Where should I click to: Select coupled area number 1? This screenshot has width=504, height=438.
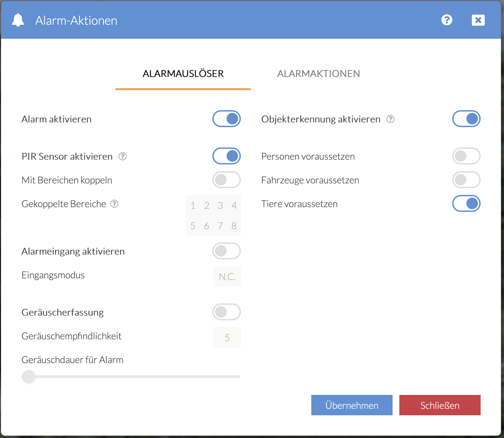(193, 205)
